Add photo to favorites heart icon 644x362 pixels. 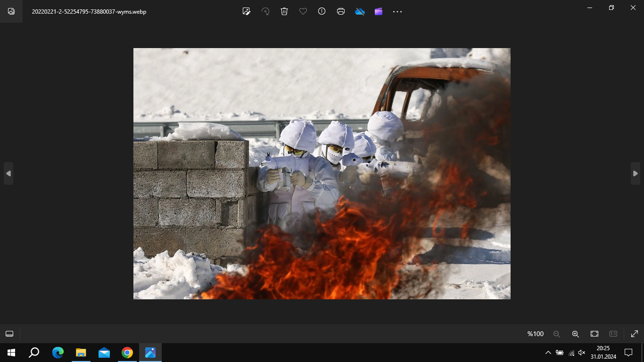click(x=303, y=11)
